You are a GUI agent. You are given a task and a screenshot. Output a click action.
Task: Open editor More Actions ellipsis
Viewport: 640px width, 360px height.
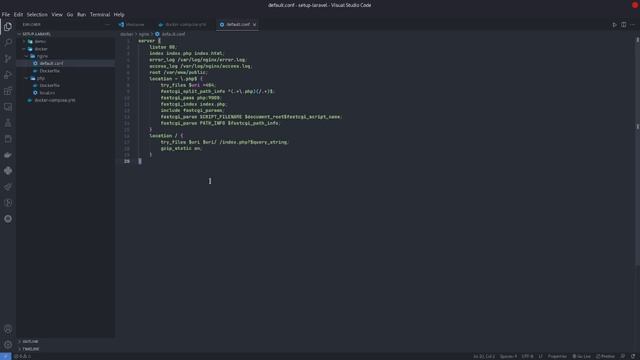pos(632,24)
